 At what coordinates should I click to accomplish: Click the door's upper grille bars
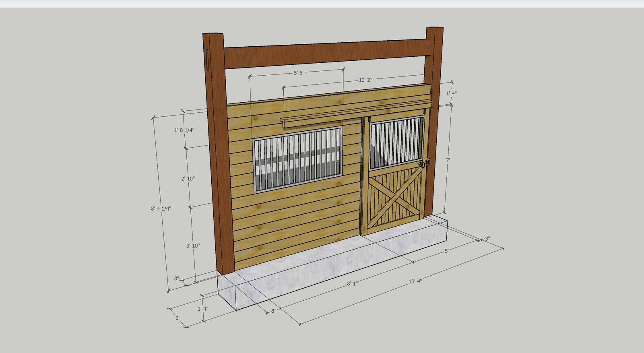pyautogui.click(x=396, y=142)
